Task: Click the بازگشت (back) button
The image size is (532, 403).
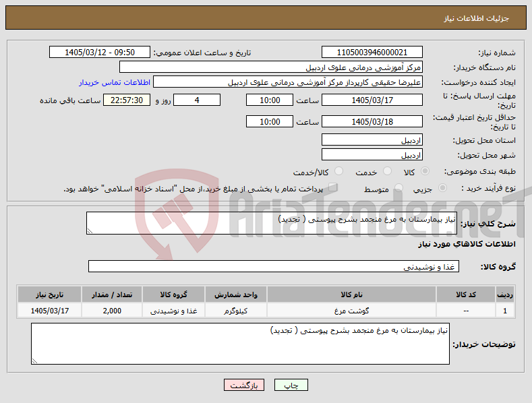Action: point(244,385)
